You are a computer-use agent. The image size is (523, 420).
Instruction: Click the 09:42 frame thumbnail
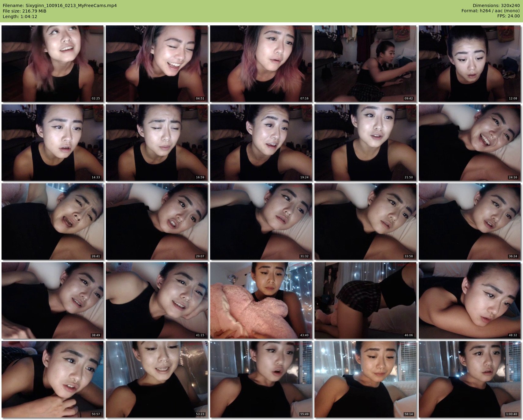365,64
